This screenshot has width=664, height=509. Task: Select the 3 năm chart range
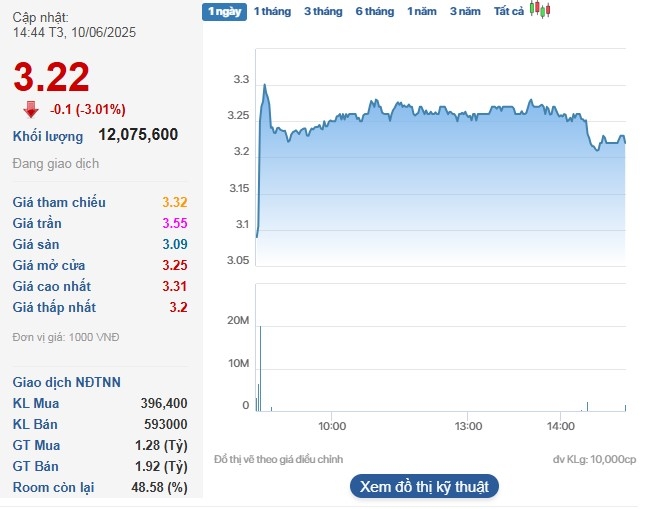click(x=465, y=11)
